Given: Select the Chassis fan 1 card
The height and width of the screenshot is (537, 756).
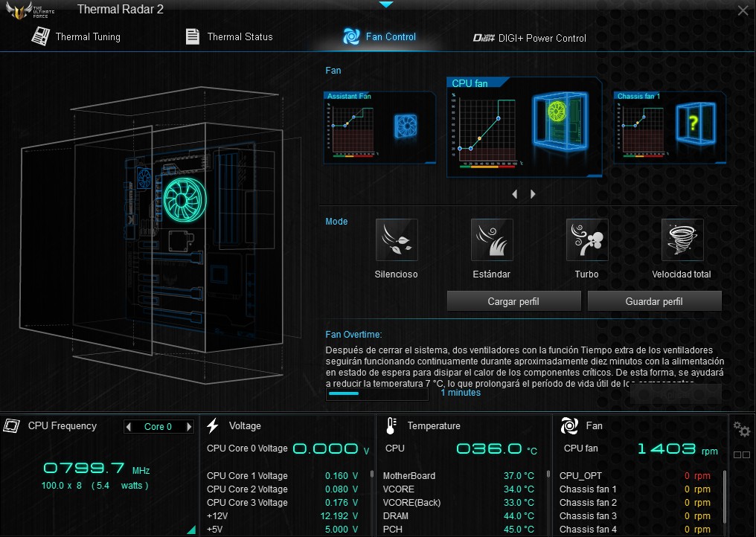Looking at the screenshot, I should coord(670,128).
